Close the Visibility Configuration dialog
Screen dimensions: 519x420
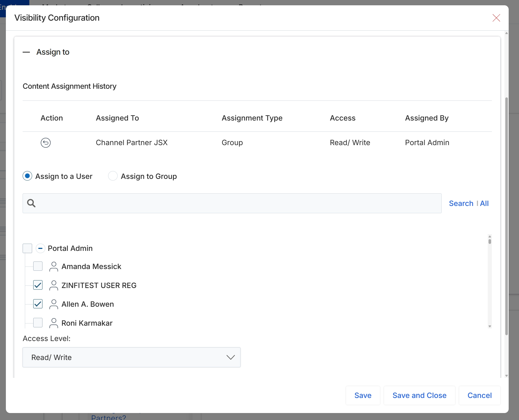point(496,18)
